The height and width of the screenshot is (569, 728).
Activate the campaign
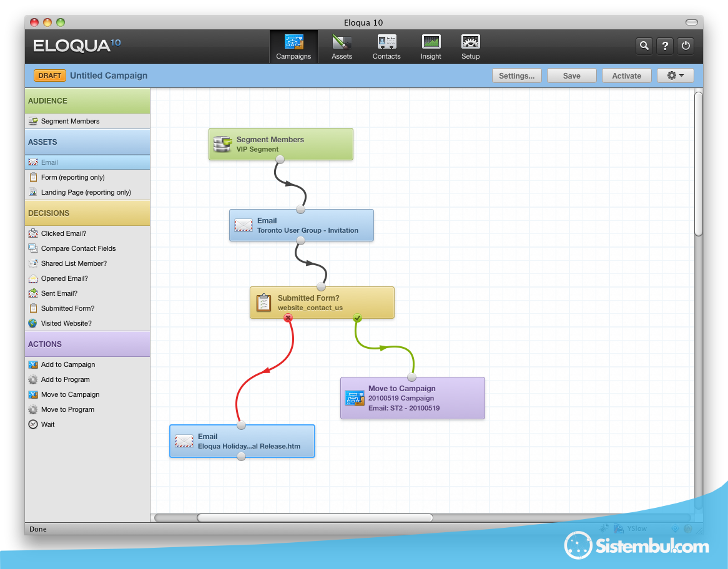[626, 75]
